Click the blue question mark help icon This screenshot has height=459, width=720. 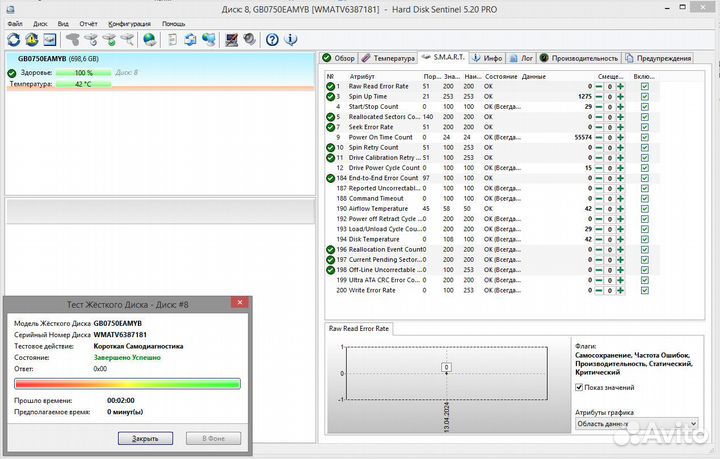point(271,40)
